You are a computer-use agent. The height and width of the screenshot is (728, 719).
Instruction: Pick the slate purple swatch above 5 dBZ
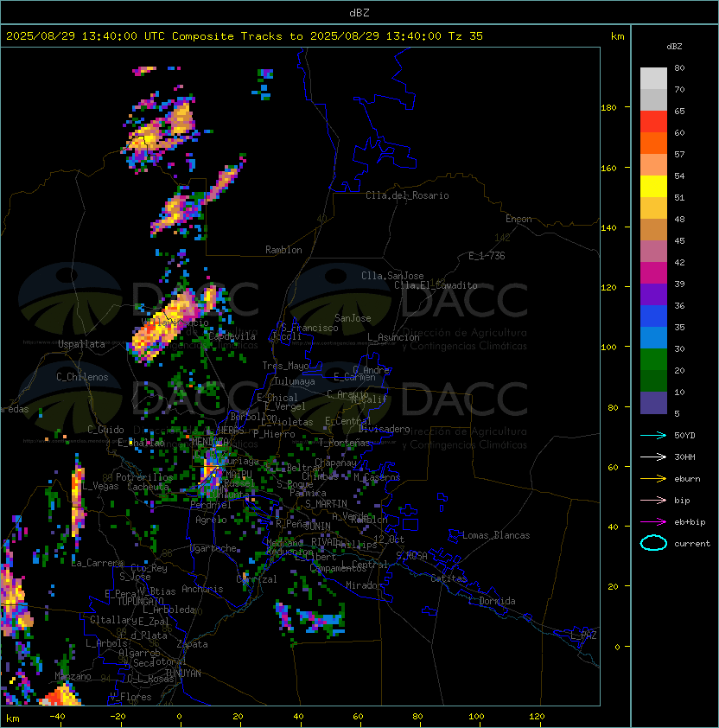653,403
